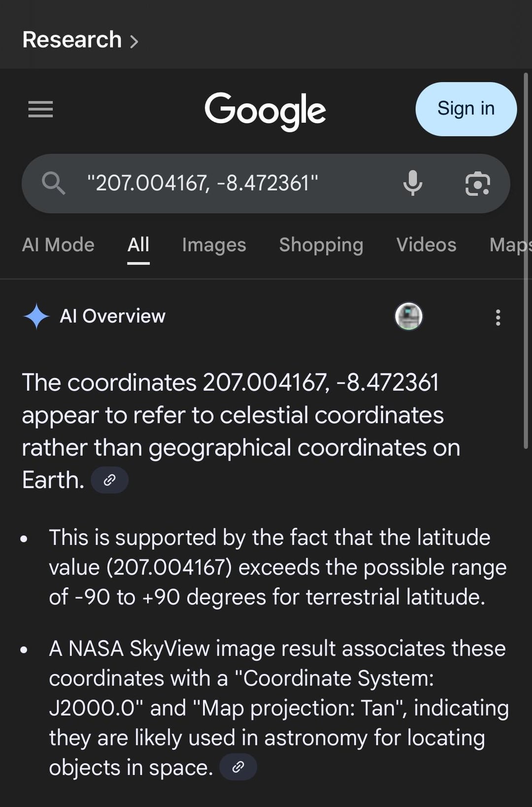This screenshot has width=532, height=807.
Task: Open the hamburger menu icon
Action: point(40,109)
